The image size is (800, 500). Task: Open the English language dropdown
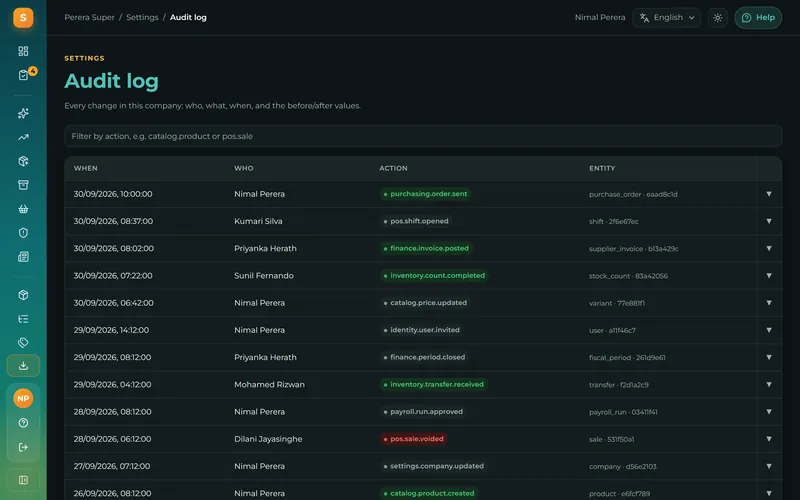(666, 18)
